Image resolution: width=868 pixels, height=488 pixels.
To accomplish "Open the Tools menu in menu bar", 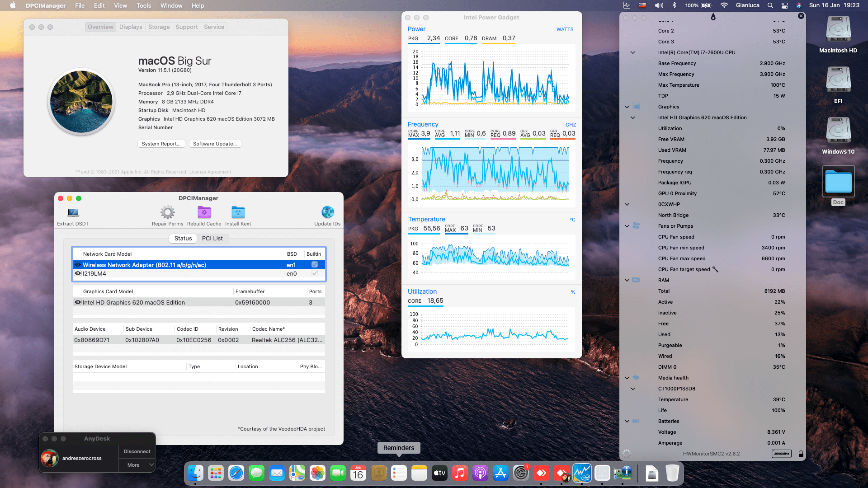I will click(x=144, y=5).
